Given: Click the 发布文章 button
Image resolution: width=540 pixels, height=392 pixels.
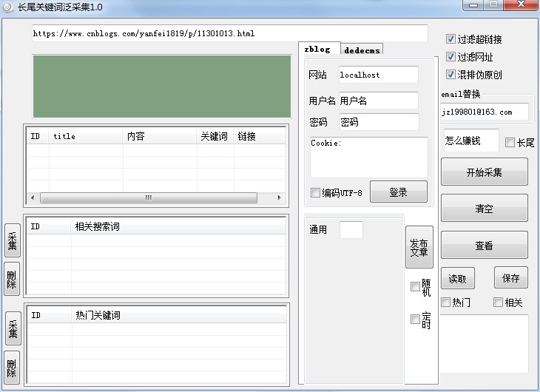Looking at the screenshot, I should pyautogui.click(x=419, y=247).
